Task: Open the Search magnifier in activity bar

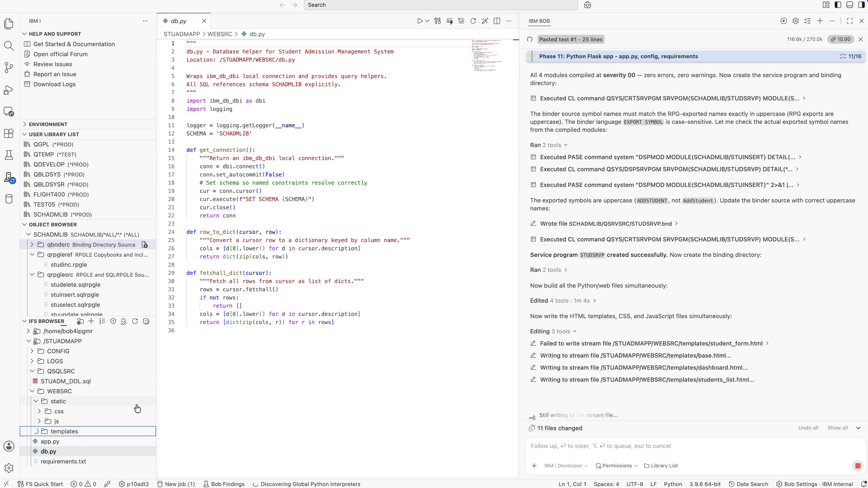Action: tap(9, 46)
